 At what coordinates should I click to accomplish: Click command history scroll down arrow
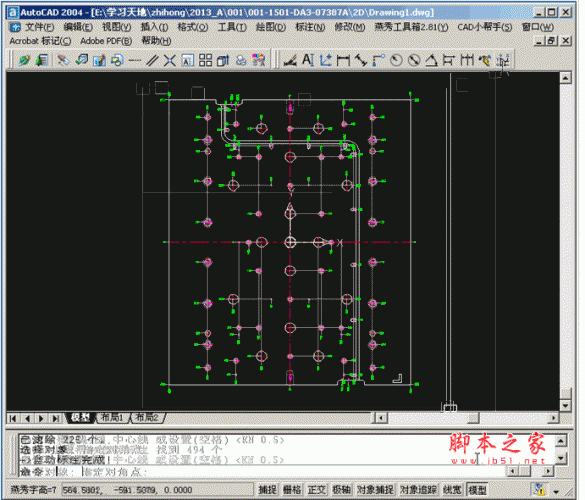coord(561,458)
